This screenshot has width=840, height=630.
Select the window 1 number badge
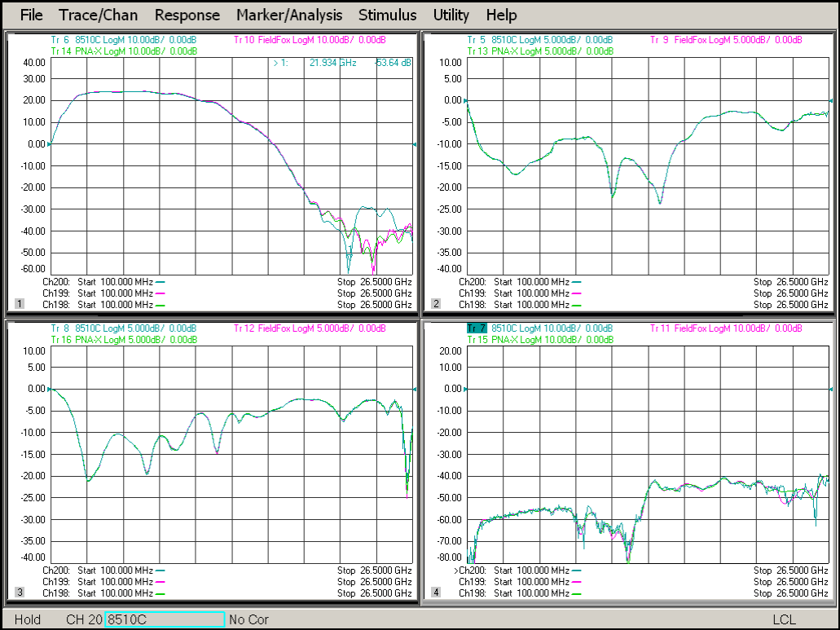click(19, 304)
